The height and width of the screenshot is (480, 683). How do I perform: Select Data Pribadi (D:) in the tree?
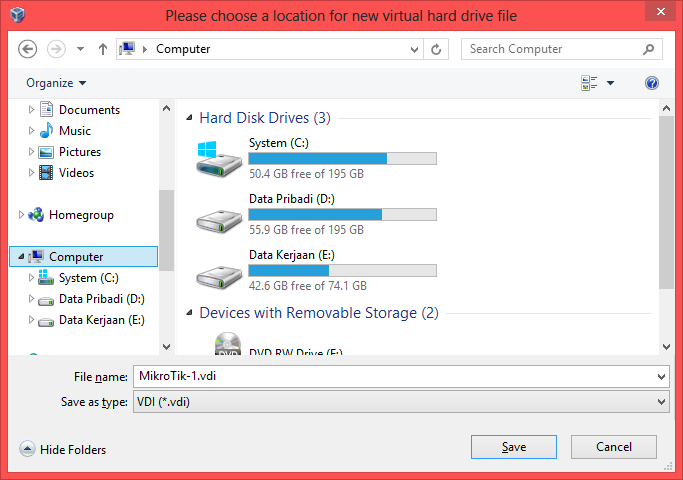(x=101, y=299)
